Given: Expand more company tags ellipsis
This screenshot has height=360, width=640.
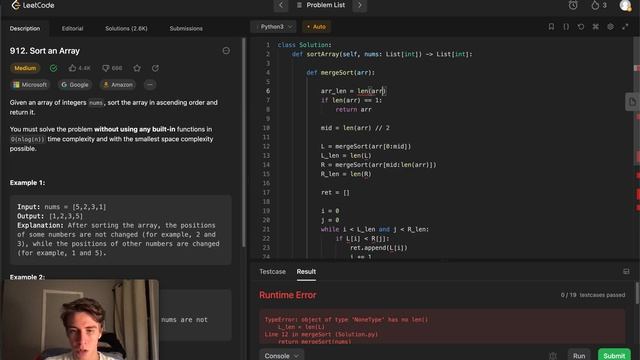Looking at the screenshot, I should point(150,85).
